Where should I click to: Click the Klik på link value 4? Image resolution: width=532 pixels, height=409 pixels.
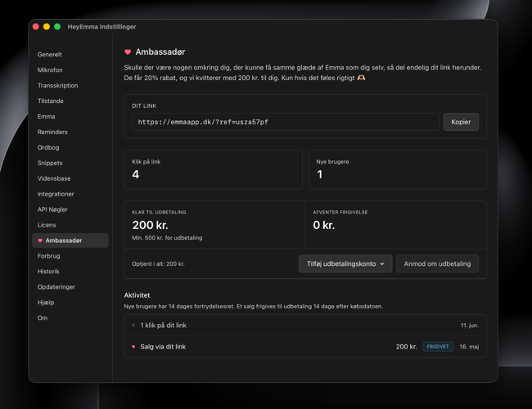click(136, 174)
